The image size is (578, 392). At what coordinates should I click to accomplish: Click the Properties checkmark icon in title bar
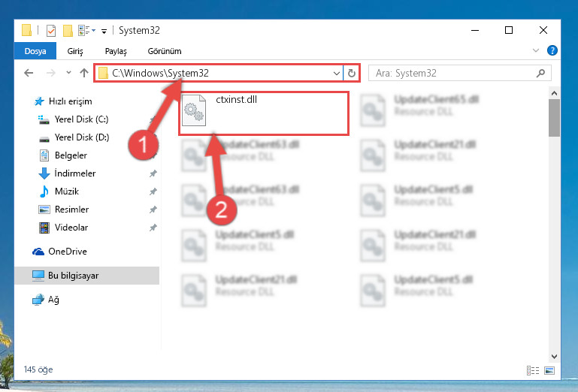[51, 31]
